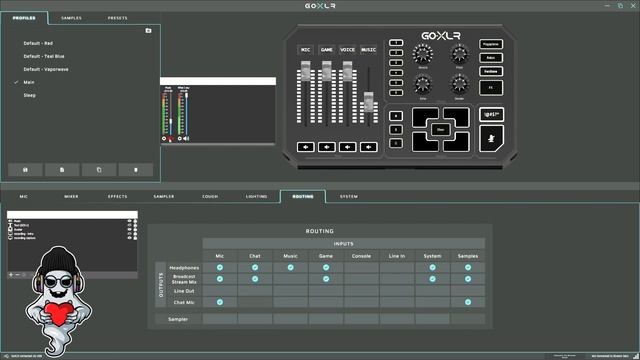Click the bleep censor button

point(491,115)
